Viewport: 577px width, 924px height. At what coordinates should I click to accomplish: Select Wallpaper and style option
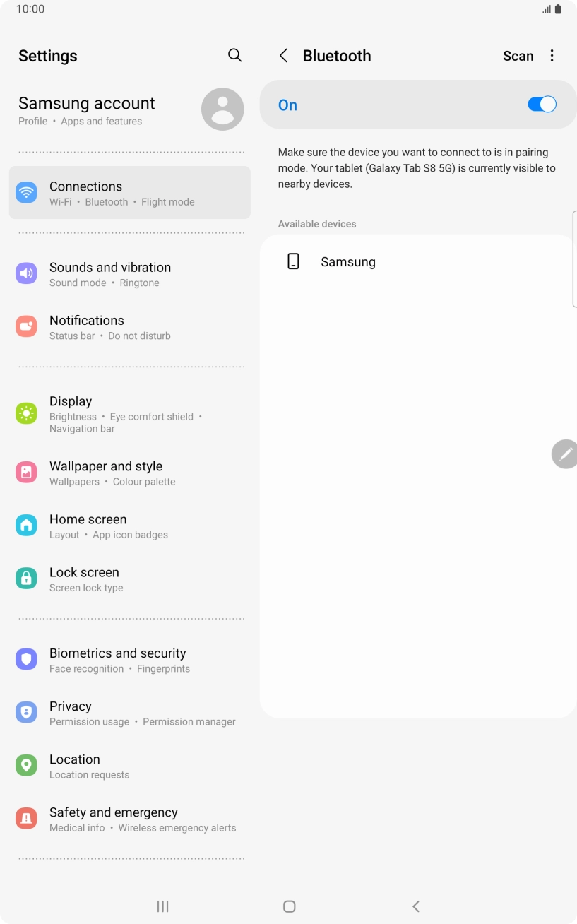(x=130, y=473)
